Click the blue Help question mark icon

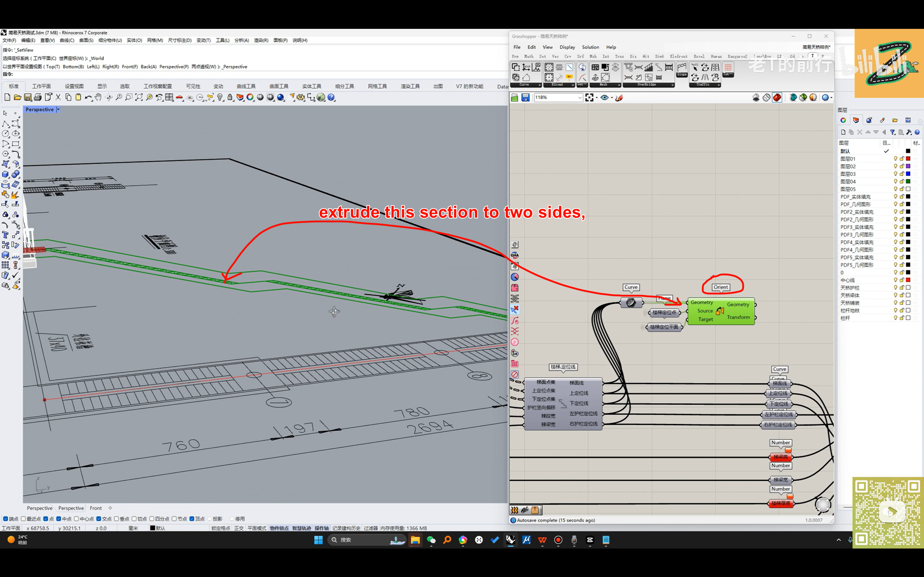point(331,97)
